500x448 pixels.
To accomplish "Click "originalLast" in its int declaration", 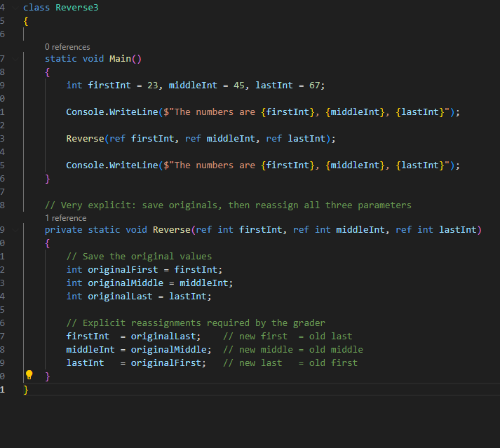I will point(120,297).
